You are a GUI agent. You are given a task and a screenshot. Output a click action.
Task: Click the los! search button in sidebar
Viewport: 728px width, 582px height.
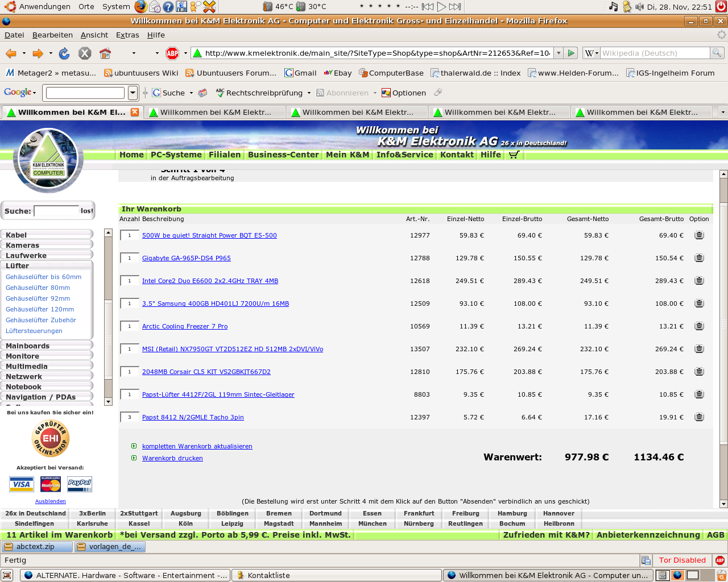tap(86, 211)
